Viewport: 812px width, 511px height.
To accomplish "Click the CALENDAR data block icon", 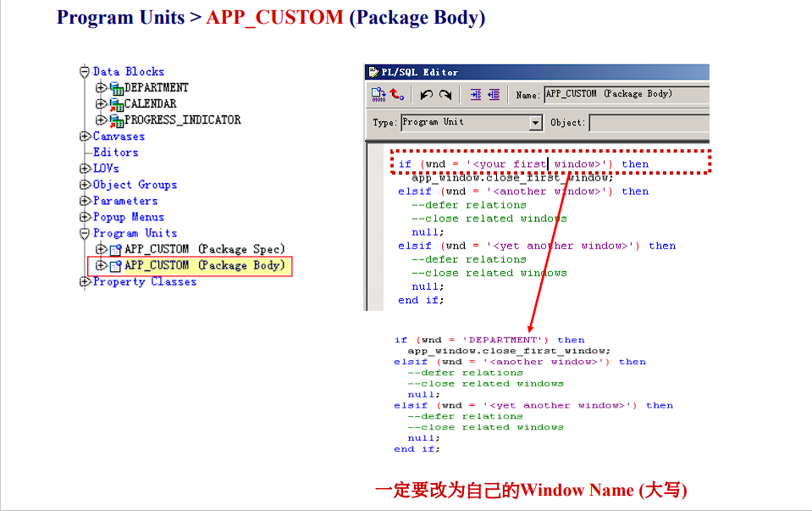I will [117, 104].
